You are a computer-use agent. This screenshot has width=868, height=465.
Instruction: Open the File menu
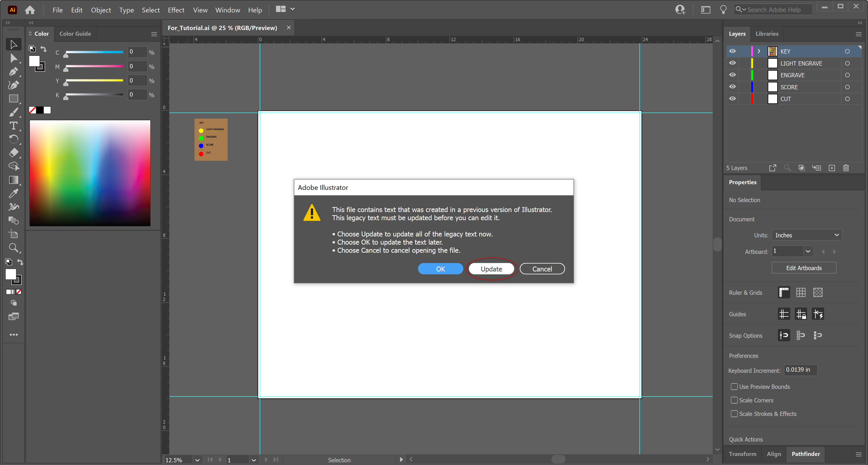click(x=58, y=10)
